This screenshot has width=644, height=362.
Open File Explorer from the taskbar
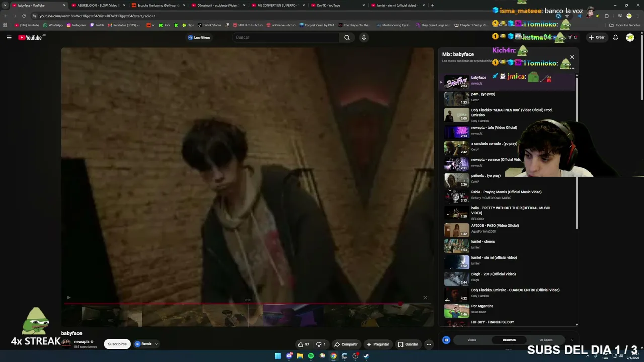(x=300, y=356)
